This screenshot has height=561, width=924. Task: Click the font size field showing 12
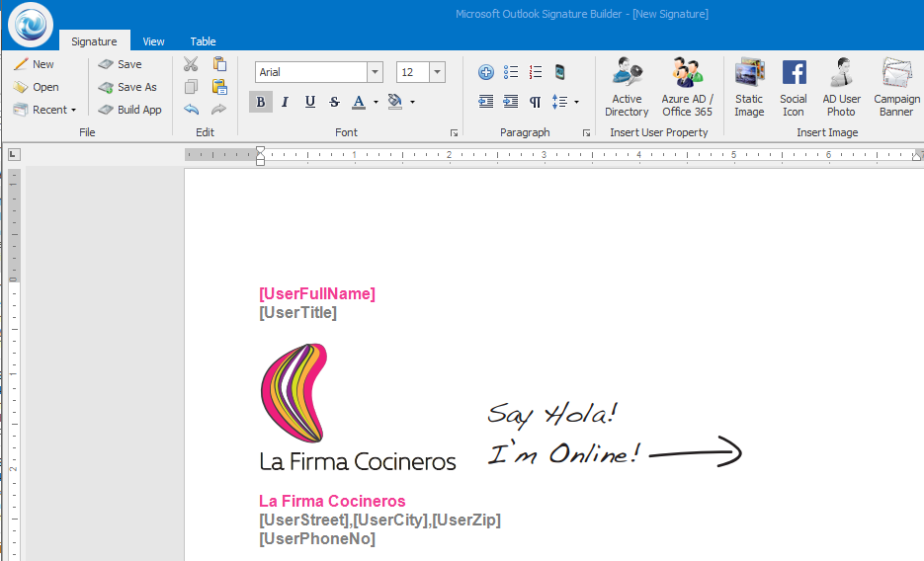[x=412, y=72]
